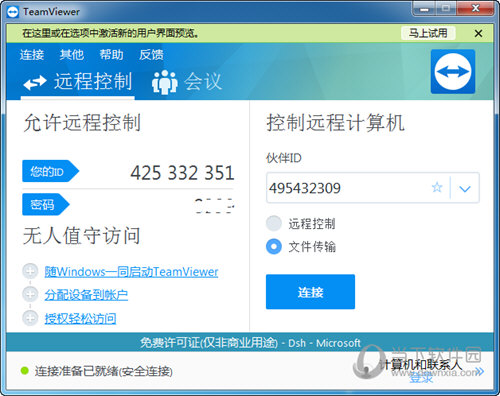Open the 授权轻松访问 link
Viewport: 500px width, 396px height.
[x=80, y=318]
